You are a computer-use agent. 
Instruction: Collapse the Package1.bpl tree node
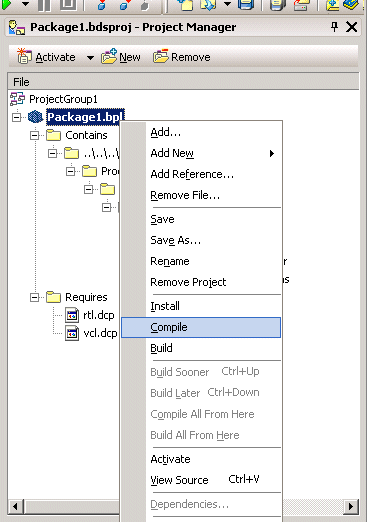[16, 117]
